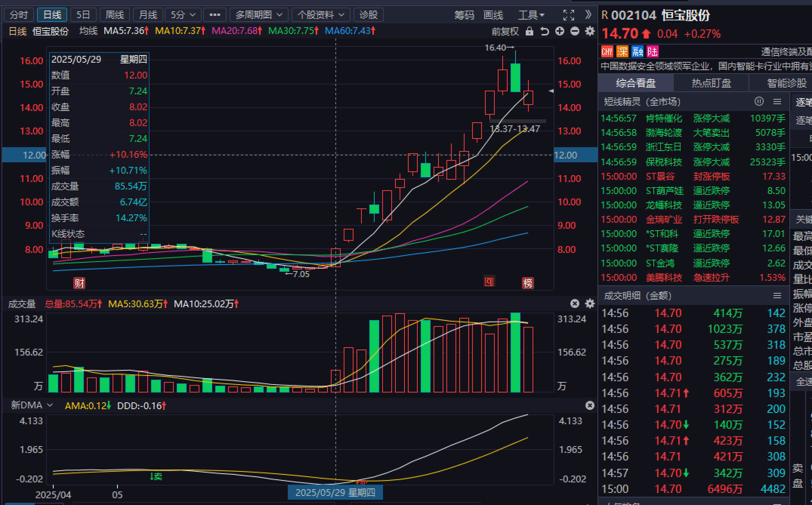Click the fullscreen expand chart icon
The height and width of the screenshot is (505, 812).
point(568,15)
